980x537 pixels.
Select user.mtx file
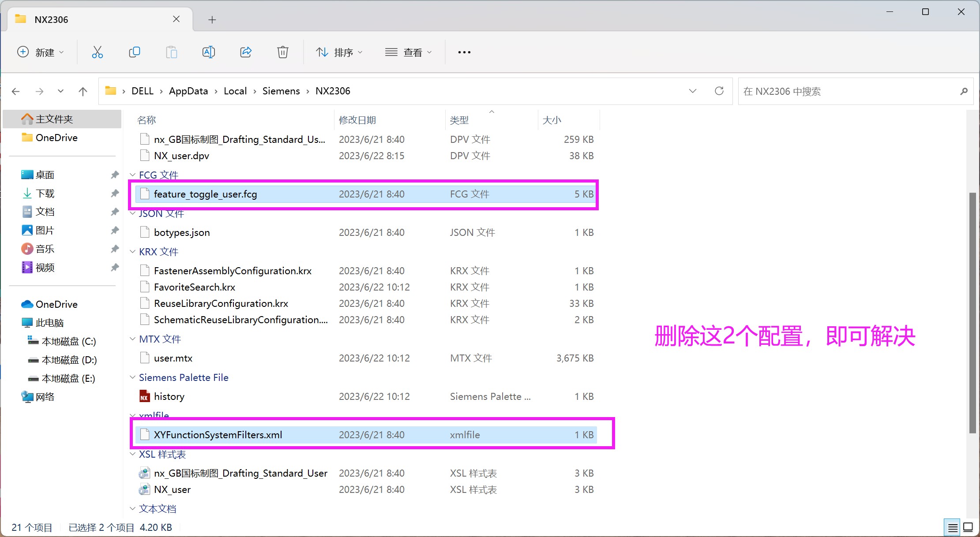click(x=366, y=358)
